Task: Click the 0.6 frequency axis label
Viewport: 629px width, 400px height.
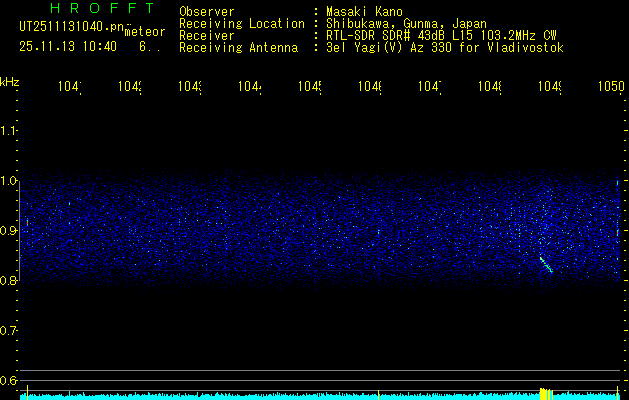Action: click(9, 381)
